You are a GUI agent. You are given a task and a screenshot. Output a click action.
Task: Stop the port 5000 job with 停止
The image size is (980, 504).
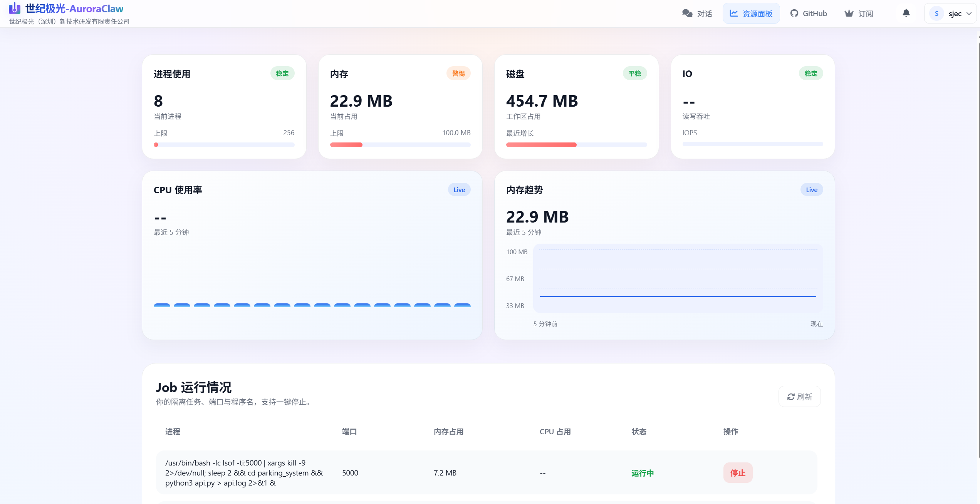click(x=738, y=473)
